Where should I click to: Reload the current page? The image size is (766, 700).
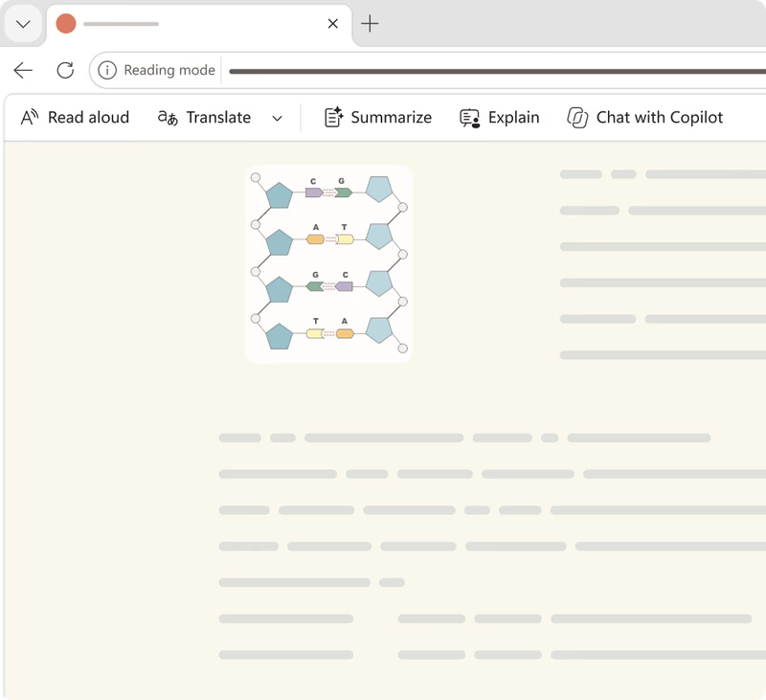click(65, 70)
